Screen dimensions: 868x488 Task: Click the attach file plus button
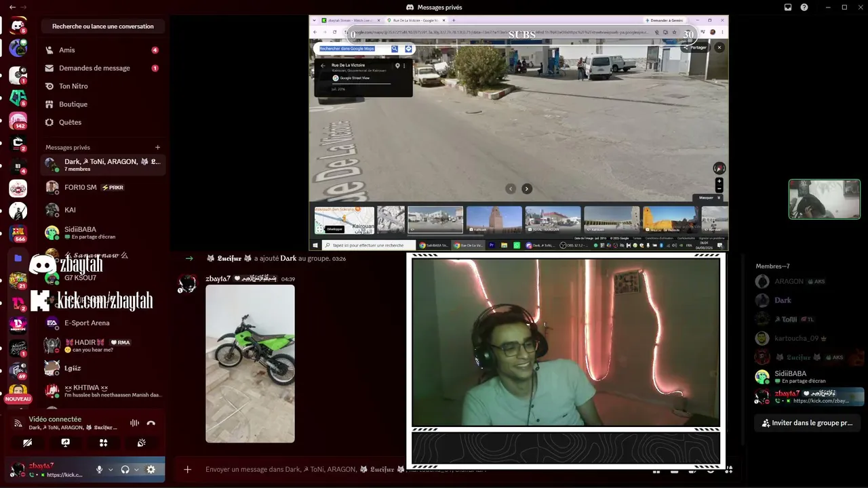(x=188, y=469)
